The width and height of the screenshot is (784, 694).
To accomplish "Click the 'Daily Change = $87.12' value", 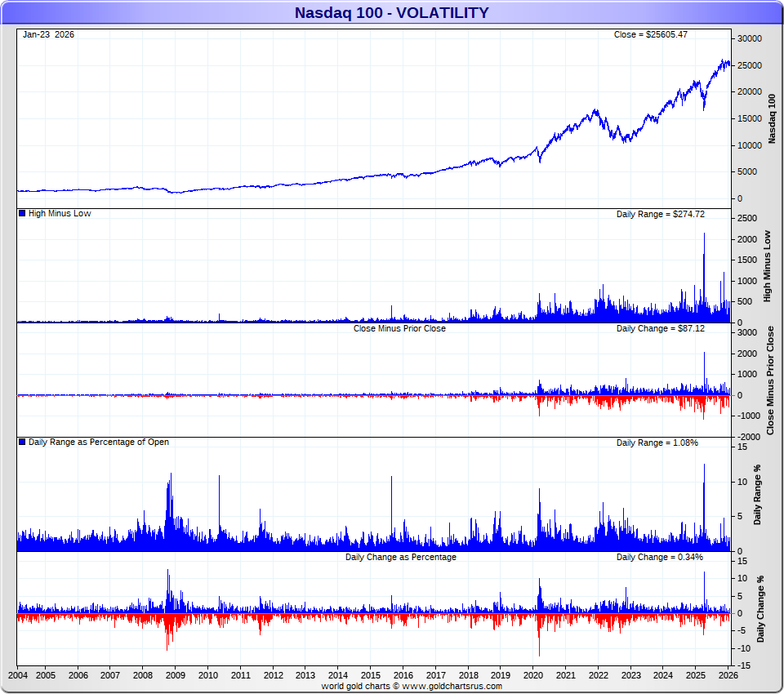I will [x=660, y=328].
